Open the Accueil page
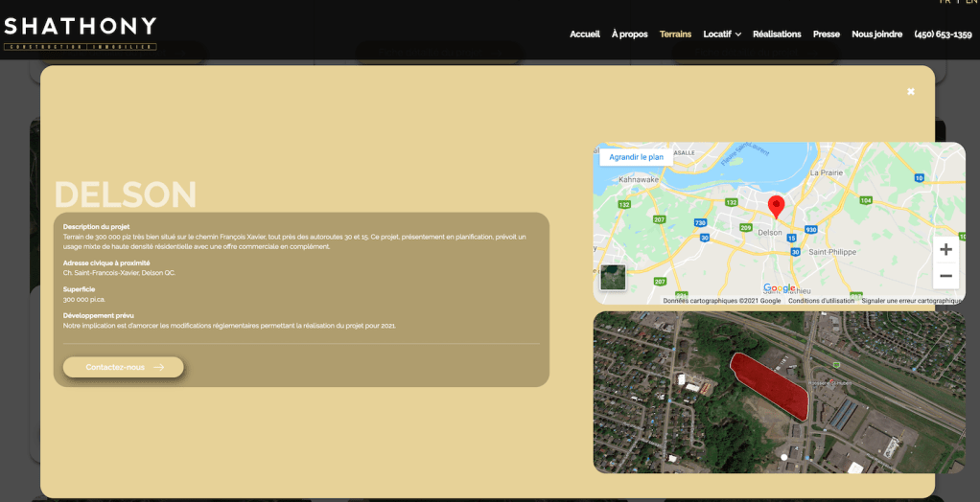 [x=584, y=34]
